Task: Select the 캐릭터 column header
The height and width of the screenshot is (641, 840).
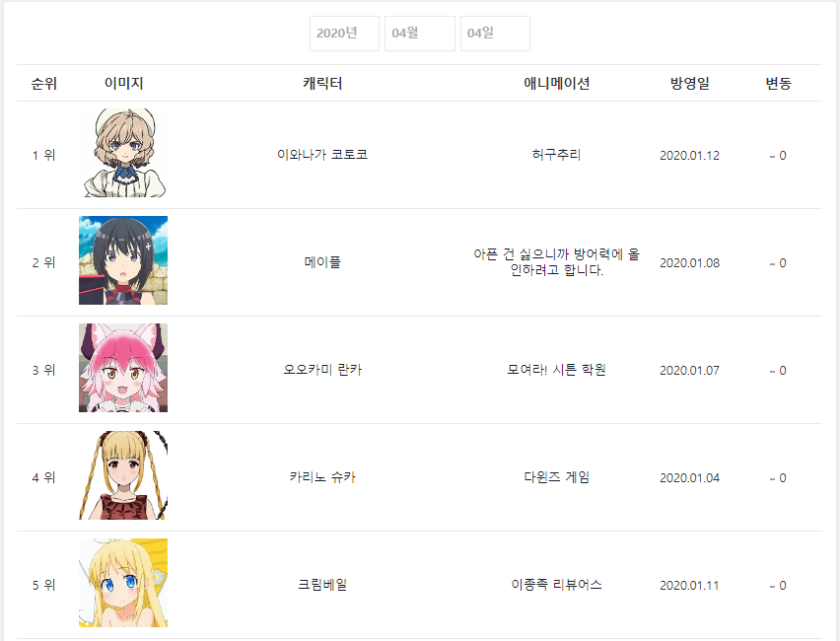Action: 322,84
